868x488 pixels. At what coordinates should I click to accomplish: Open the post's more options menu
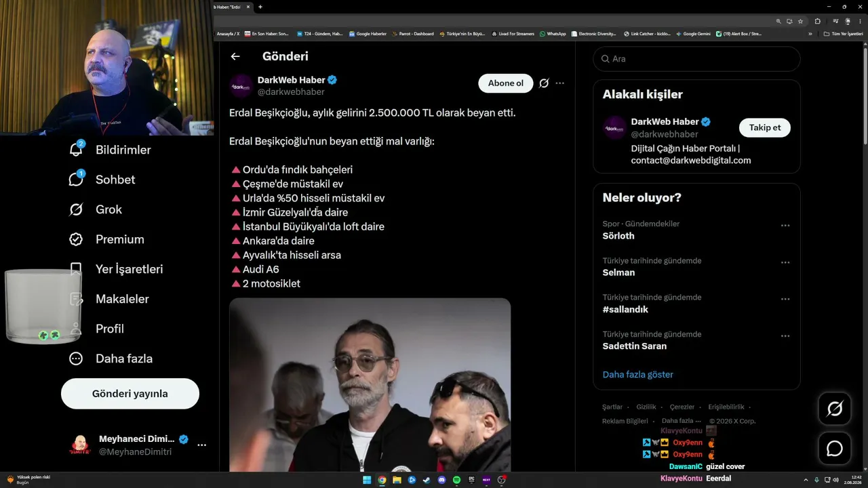[560, 83]
